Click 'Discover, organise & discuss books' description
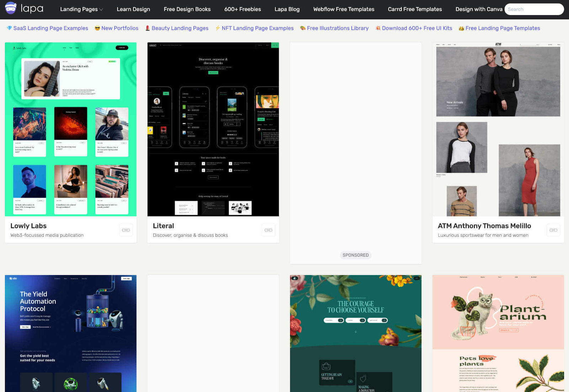 pyautogui.click(x=190, y=235)
